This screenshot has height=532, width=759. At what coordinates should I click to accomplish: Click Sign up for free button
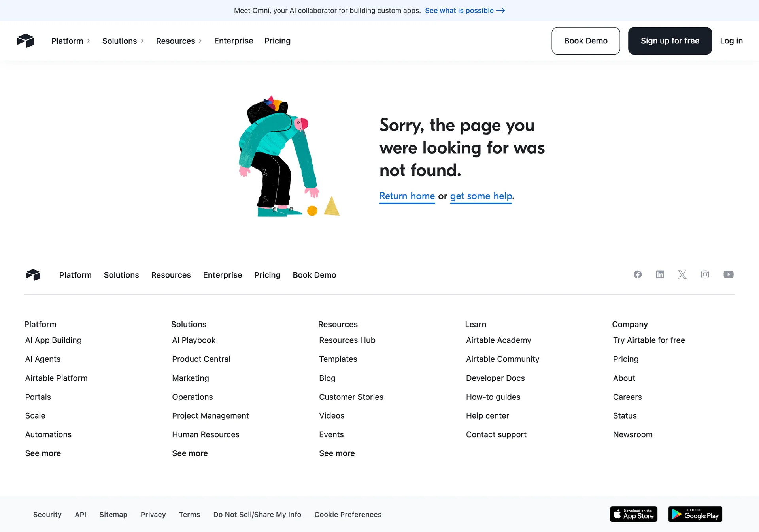[x=670, y=41]
